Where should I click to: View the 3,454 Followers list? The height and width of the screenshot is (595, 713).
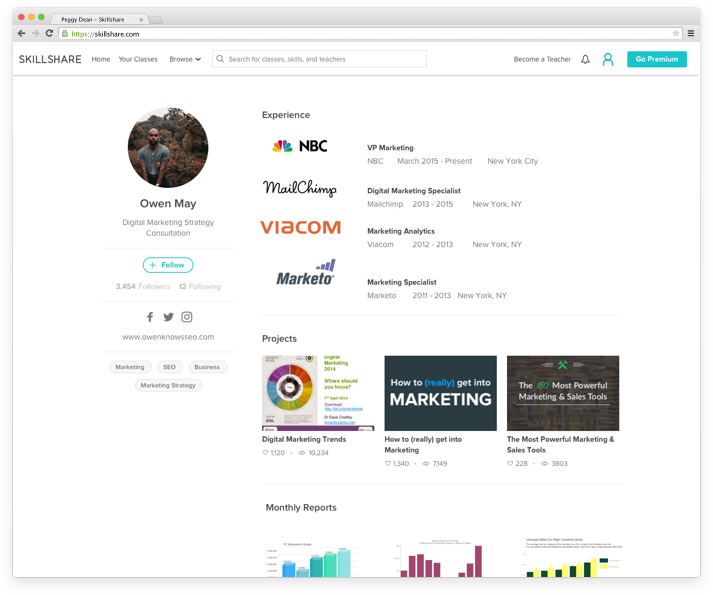(143, 286)
